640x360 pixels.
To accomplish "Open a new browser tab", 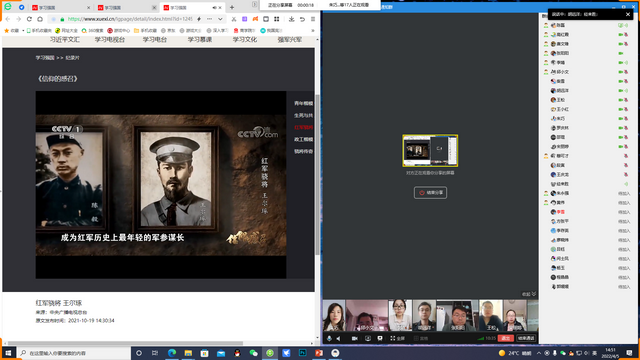I will [x=232, y=7].
